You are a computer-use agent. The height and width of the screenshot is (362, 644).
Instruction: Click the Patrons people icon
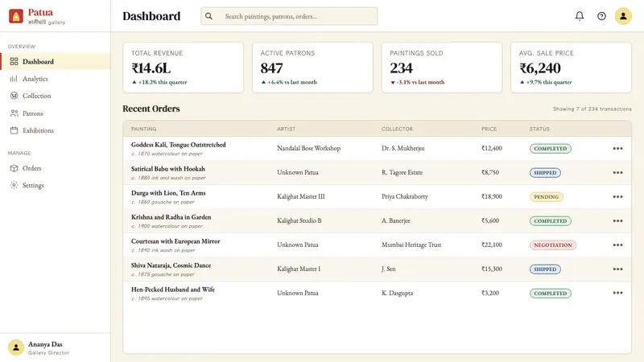pos(14,113)
